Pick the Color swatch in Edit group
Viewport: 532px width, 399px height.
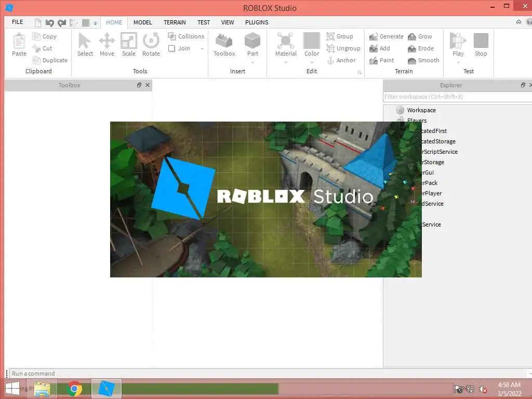[312, 41]
